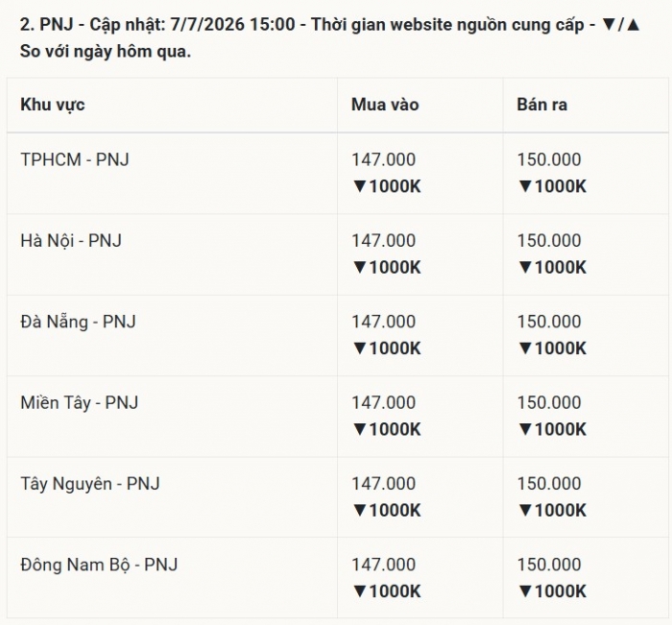Screen dimensions: 672x625
Task: Click Tây Nguyên buy price 147.000
Action: coord(384,484)
